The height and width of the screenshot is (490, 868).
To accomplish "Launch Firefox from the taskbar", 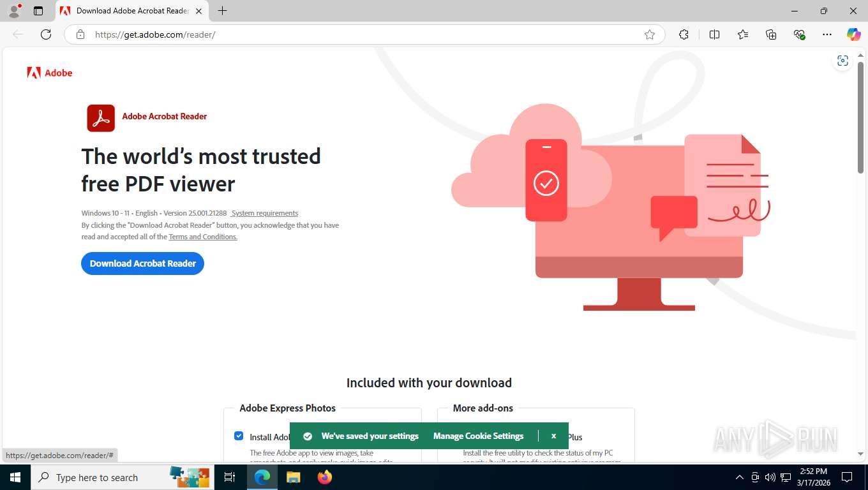I will click(325, 477).
